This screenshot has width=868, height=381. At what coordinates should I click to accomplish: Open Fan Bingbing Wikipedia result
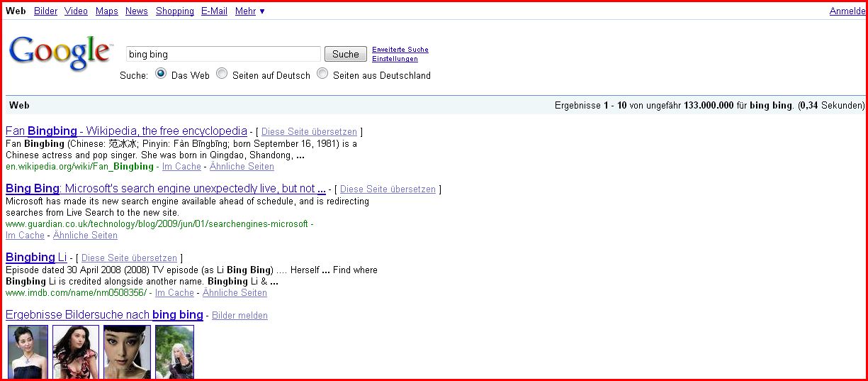tap(126, 131)
